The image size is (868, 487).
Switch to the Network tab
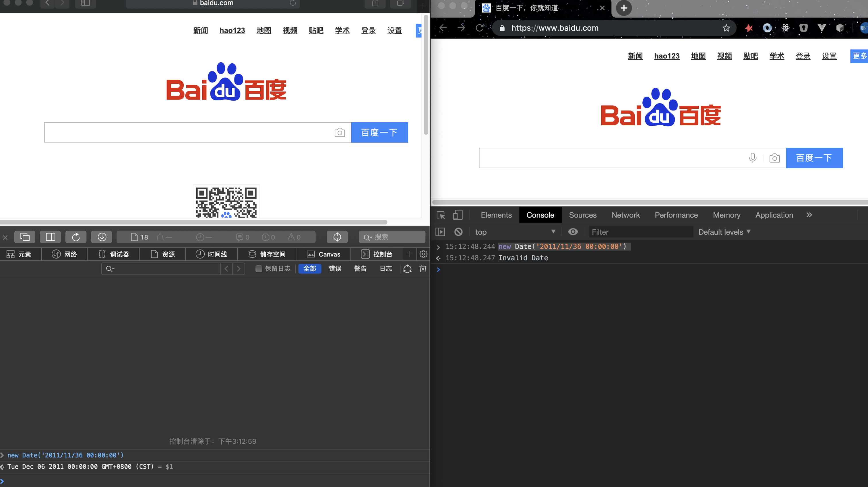[625, 215]
